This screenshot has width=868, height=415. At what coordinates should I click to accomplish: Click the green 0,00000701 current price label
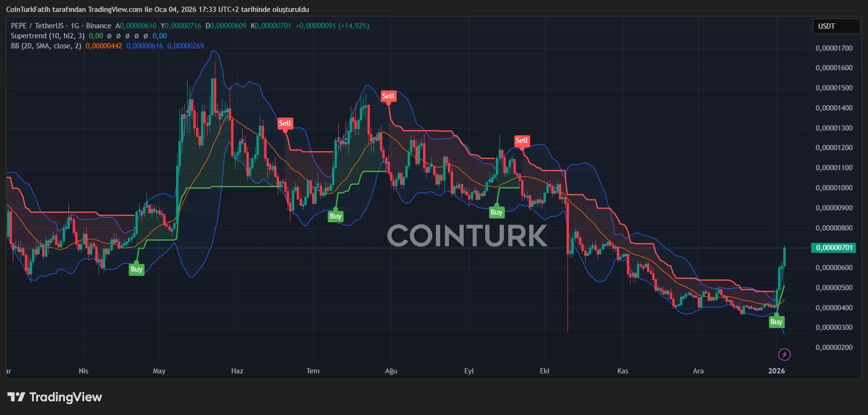click(x=834, y=248)
